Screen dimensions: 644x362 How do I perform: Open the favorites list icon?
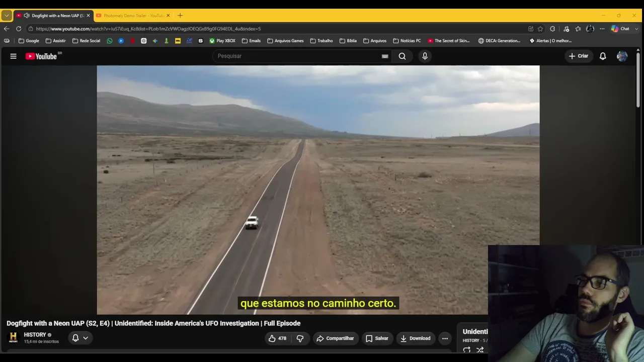pos(578,29)
